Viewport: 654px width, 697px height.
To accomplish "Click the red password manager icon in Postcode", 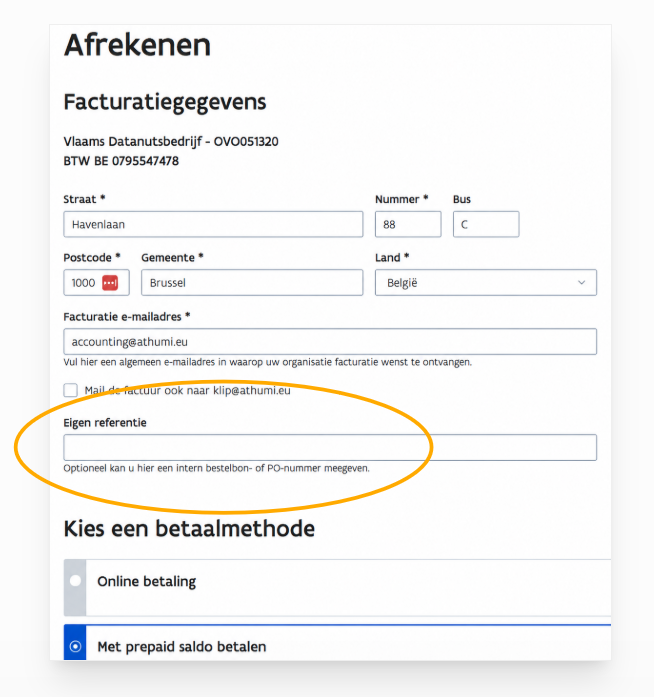I will pos(110,283).
